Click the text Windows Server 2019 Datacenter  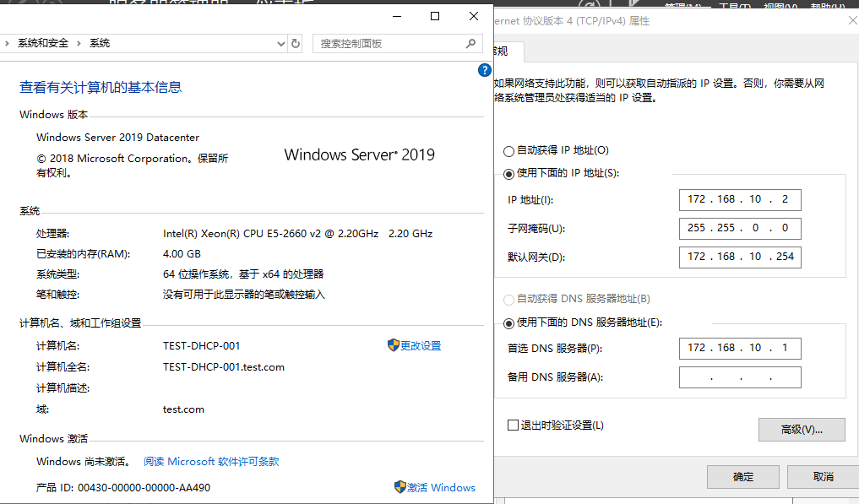click(x=117, y=138)
